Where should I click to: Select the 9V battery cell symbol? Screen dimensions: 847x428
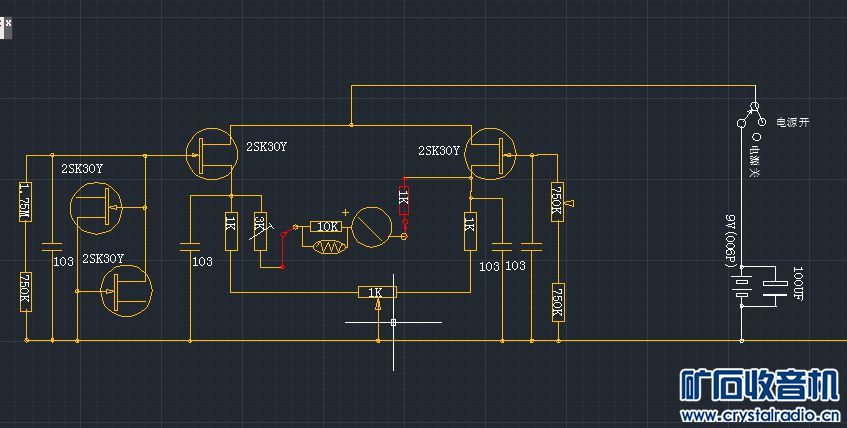(742, 286)
